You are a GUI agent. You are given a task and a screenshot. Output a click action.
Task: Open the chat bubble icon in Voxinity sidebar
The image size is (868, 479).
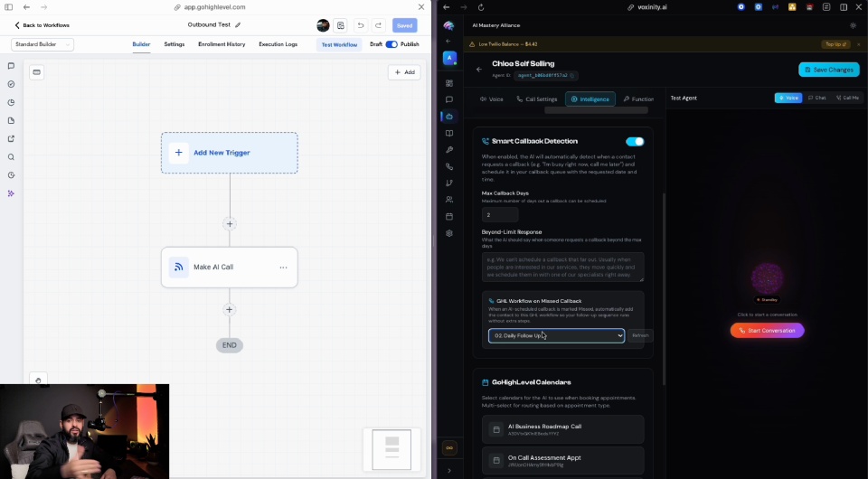449,99
